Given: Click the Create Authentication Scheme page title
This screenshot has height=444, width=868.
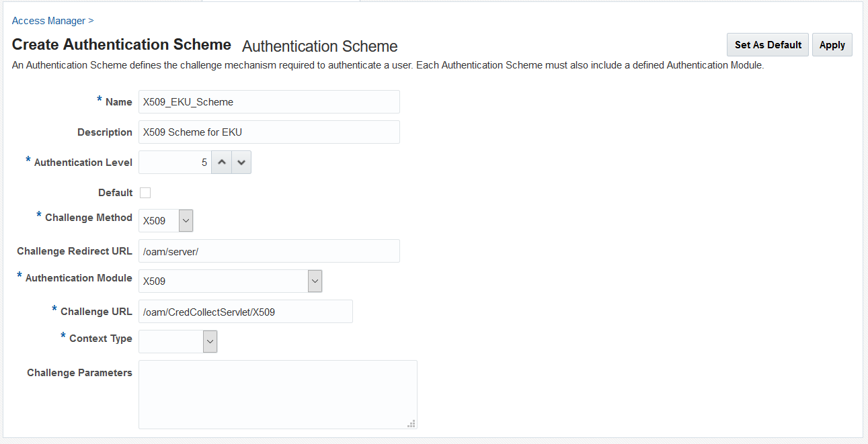Looking at the screenshot, I should [122, 45].
